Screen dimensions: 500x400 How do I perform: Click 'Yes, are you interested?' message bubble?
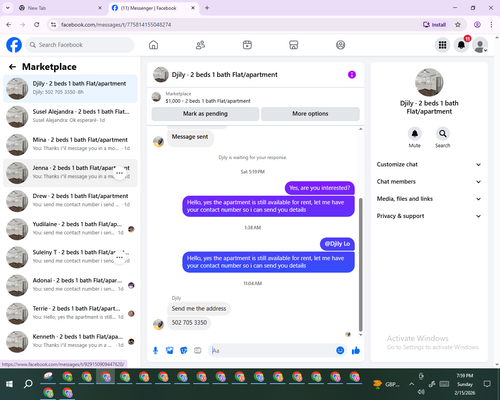pyautogui.click(x=320, y=188)
